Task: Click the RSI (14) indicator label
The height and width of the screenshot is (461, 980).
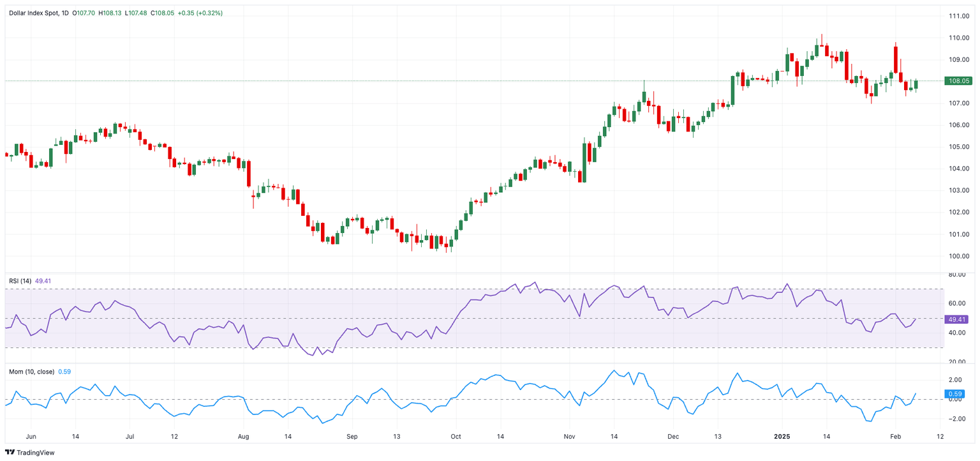Action: coord(20,280)
